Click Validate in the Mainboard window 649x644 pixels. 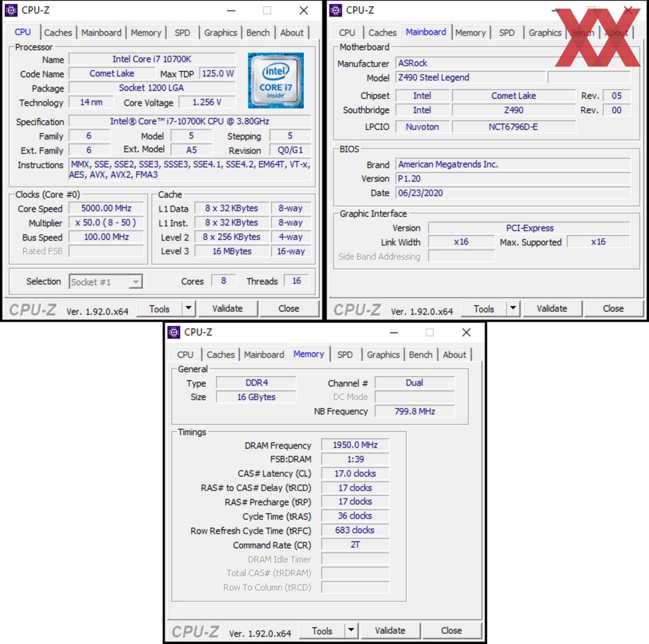point(552,309)
